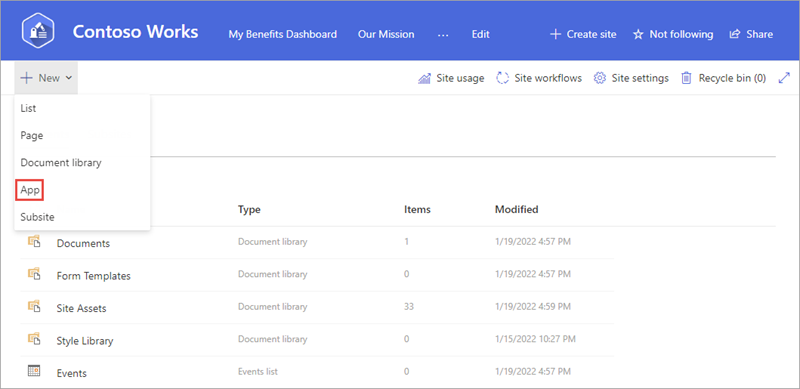Image resolution: width=800 pixels, height=389 pixels.
Task: Click the Share label in header
Action: pos(759,34)
